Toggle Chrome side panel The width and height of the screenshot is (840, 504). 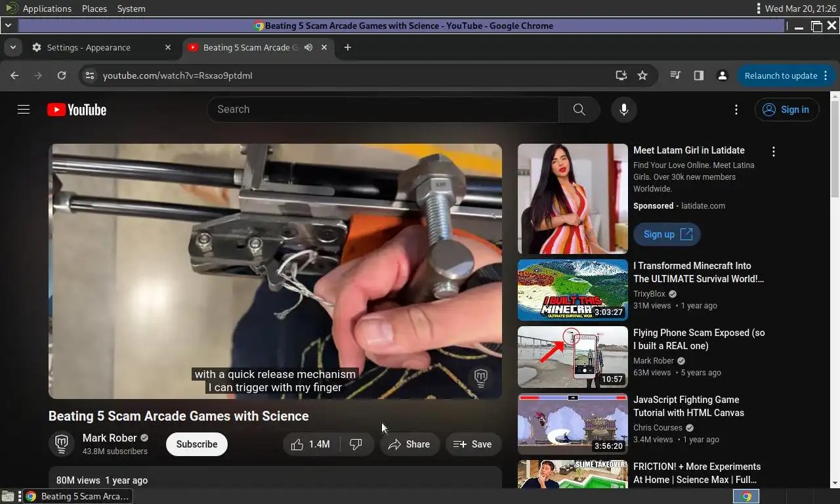[x=699, y=75]
